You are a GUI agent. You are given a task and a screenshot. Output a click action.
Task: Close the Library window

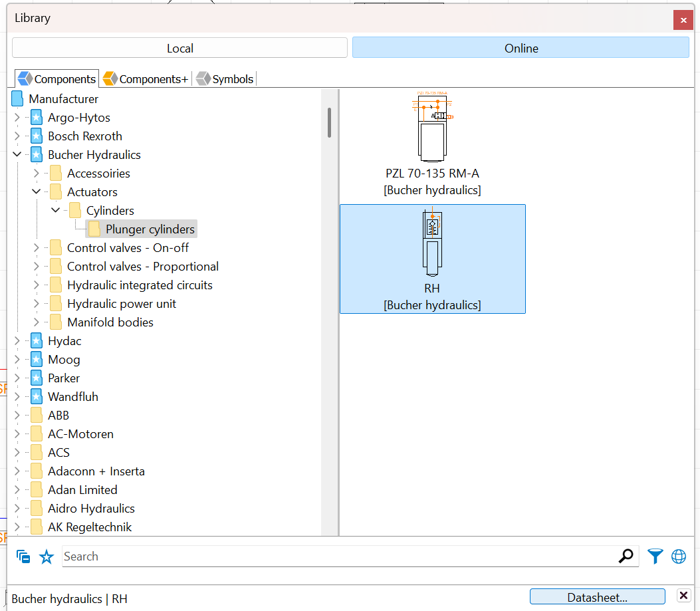[683, 20]
